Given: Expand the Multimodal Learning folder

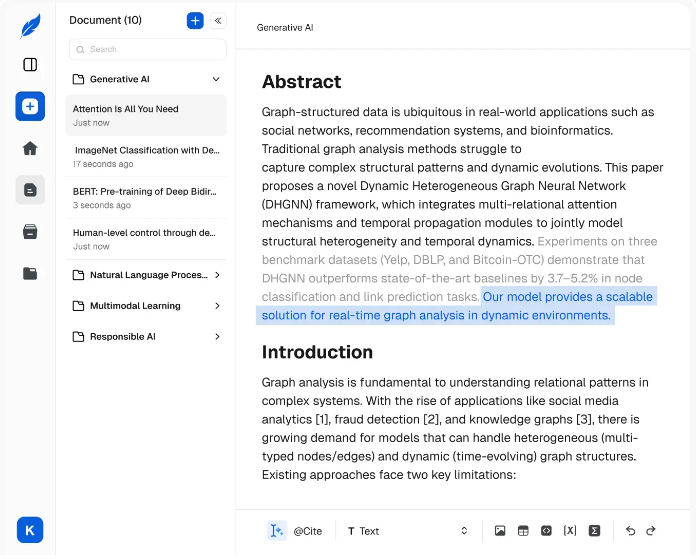Looking at the screenshot, I should (217, 306).
